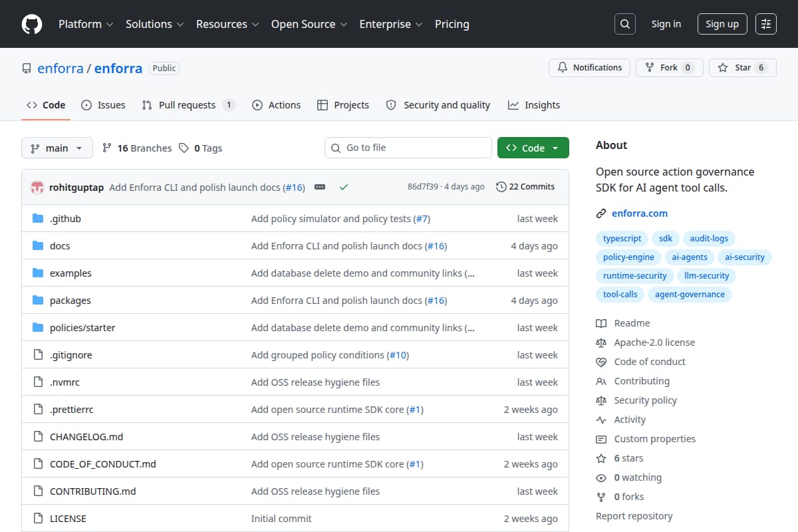Click the Activity pulse icon
The width and height of the screenshot is (798, 532).
pos(601,420)
